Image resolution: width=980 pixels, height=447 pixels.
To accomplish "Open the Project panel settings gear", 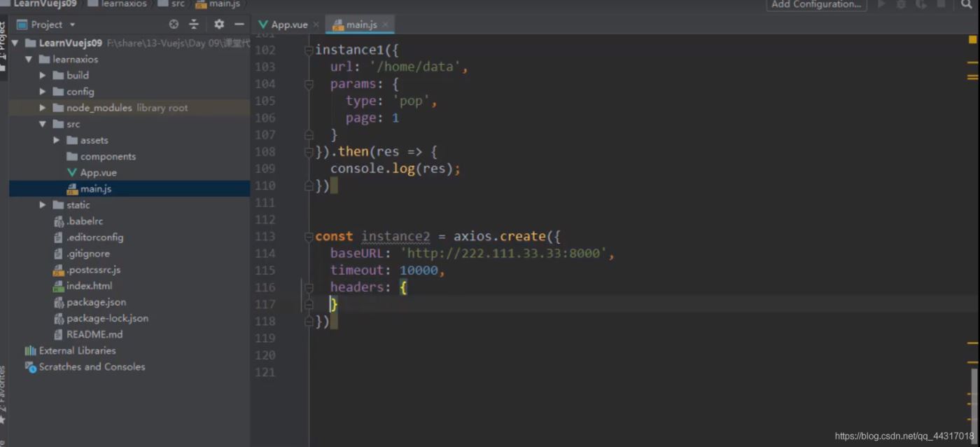I will (x=219, y=25).
